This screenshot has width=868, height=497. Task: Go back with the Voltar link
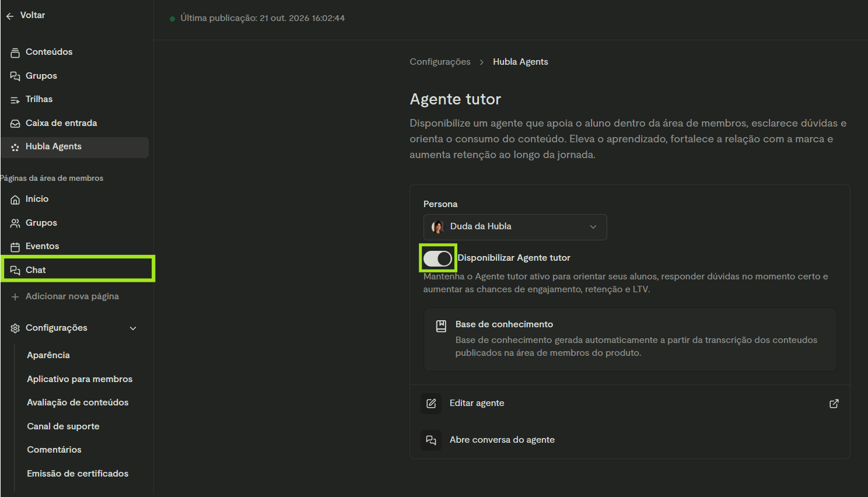[x=33, y=15]
